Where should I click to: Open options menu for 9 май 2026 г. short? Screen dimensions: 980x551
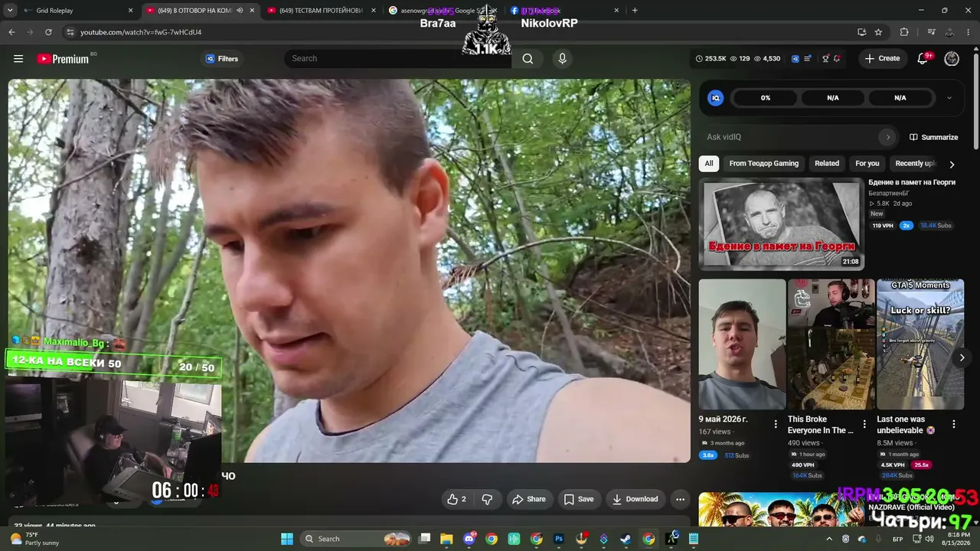click(776, 424)
